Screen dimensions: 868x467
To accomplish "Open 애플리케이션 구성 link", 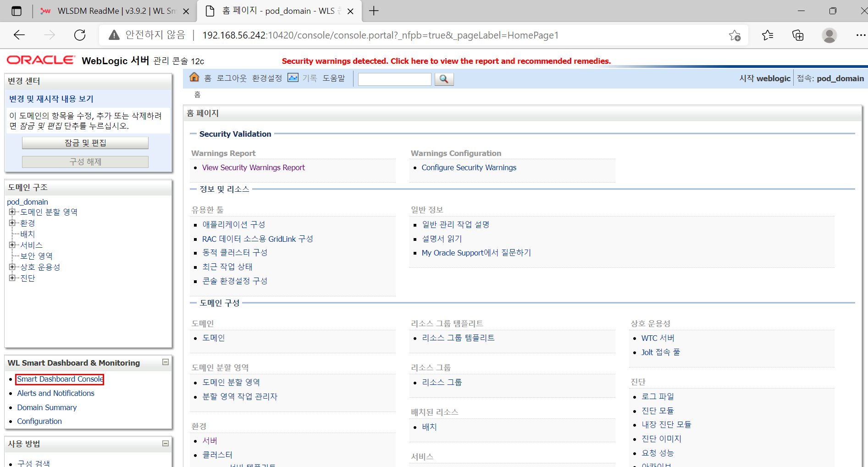I will pos(234,224).
